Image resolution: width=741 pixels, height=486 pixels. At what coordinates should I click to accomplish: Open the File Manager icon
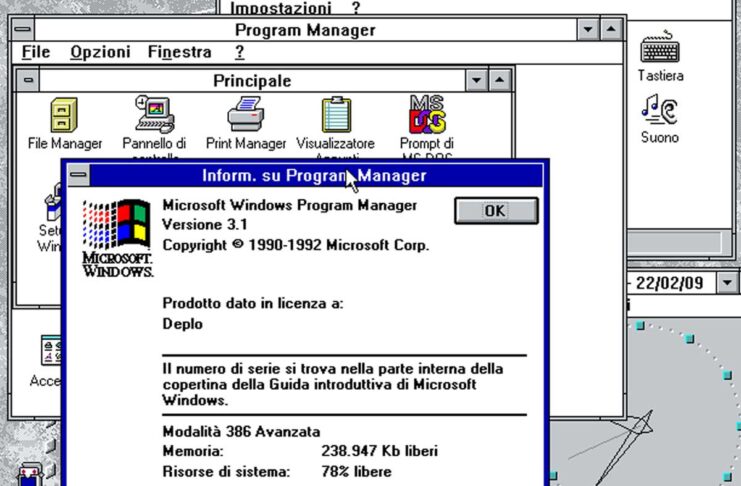pos(64,115)
